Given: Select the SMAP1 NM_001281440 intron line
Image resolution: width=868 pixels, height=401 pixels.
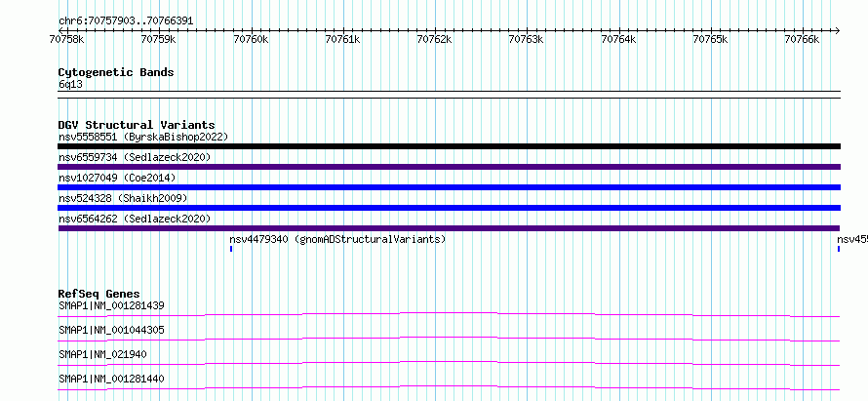Looking at the screenshot, I should (449, 387).
